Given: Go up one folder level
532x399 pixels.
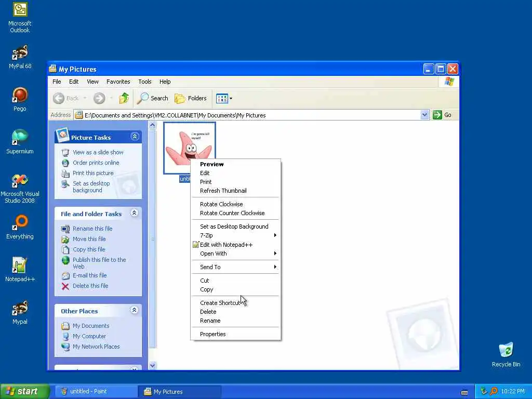Looking at the screenshot, I should click(x=124, y=98).
